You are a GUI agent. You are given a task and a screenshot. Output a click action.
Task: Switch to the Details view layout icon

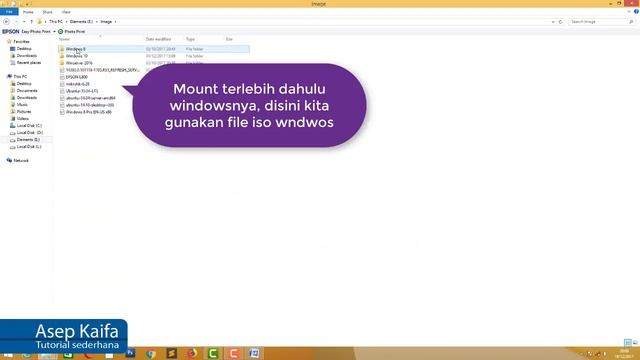coord(628,342)
